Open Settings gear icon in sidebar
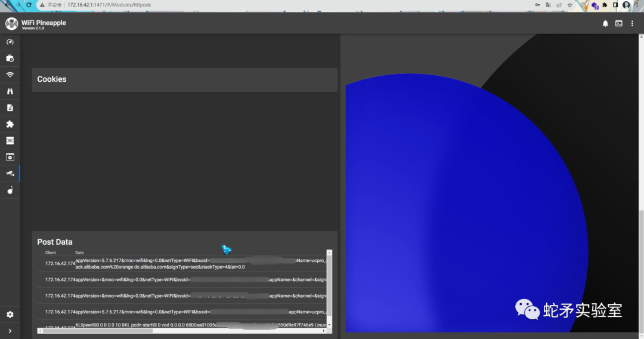644x339 pixels. (x=10, y=315)
